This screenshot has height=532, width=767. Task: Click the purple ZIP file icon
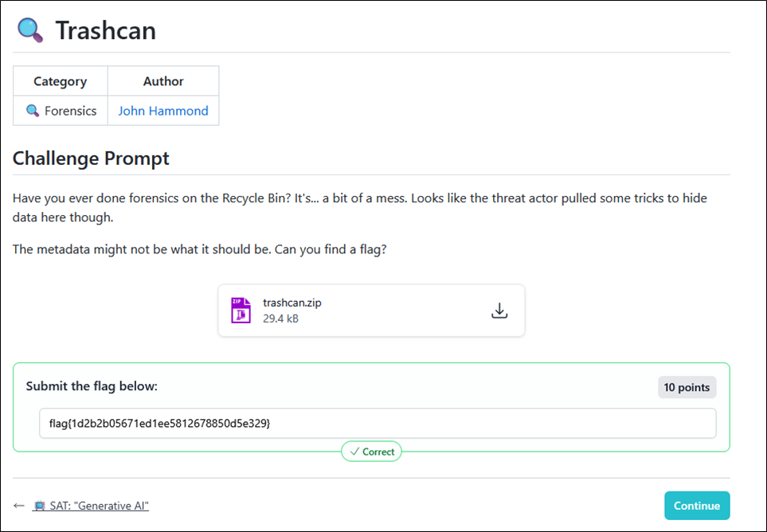(241, 310)
